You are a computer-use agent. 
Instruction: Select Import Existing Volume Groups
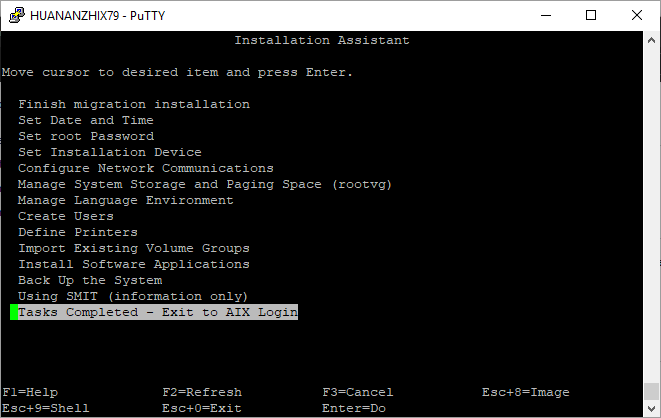click(x=134, y=248)
